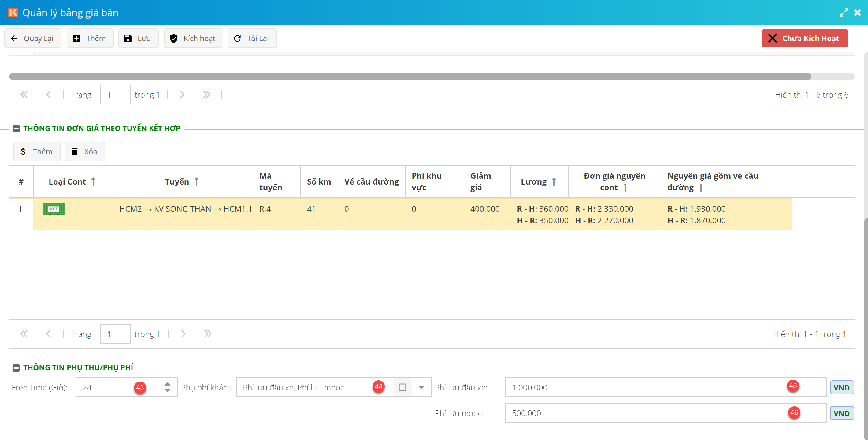
Task: Toggle the checkbox in Phụ phí khác field
Action: click(x=402, y=387)
